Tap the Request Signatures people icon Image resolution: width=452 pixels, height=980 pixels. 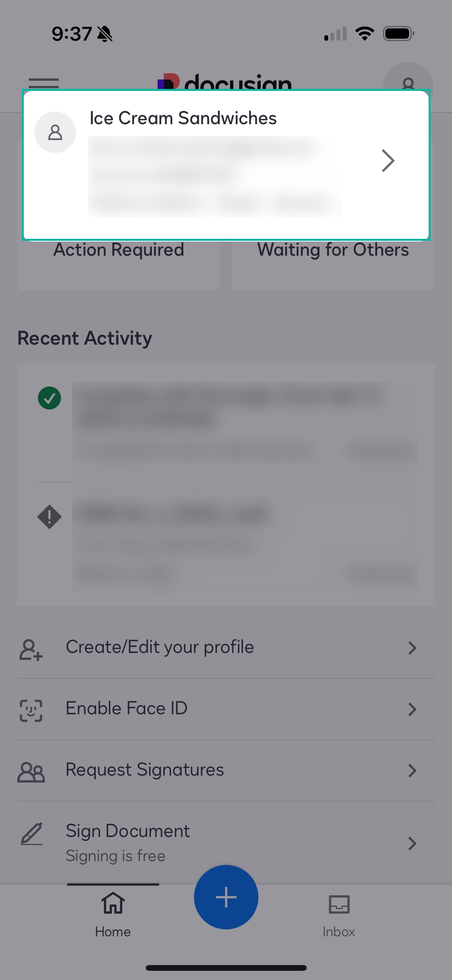point(31,771)
